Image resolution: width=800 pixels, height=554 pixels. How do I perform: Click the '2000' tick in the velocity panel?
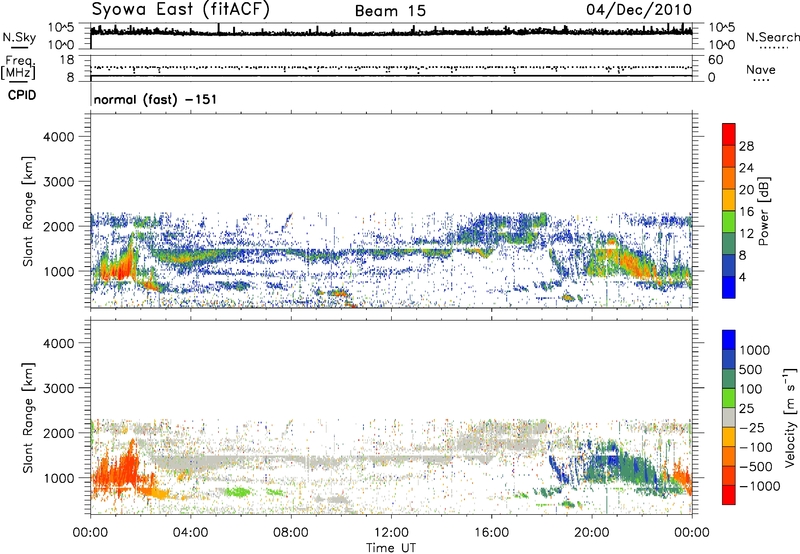(58, 433)
